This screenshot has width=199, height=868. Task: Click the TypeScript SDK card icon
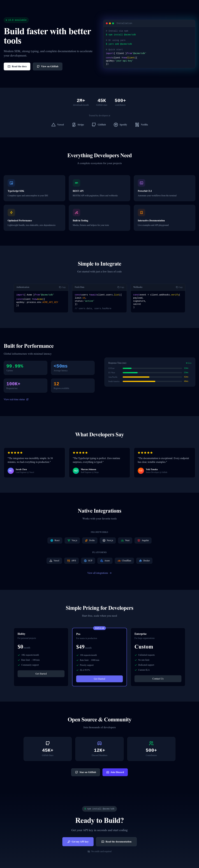[12, 183]
